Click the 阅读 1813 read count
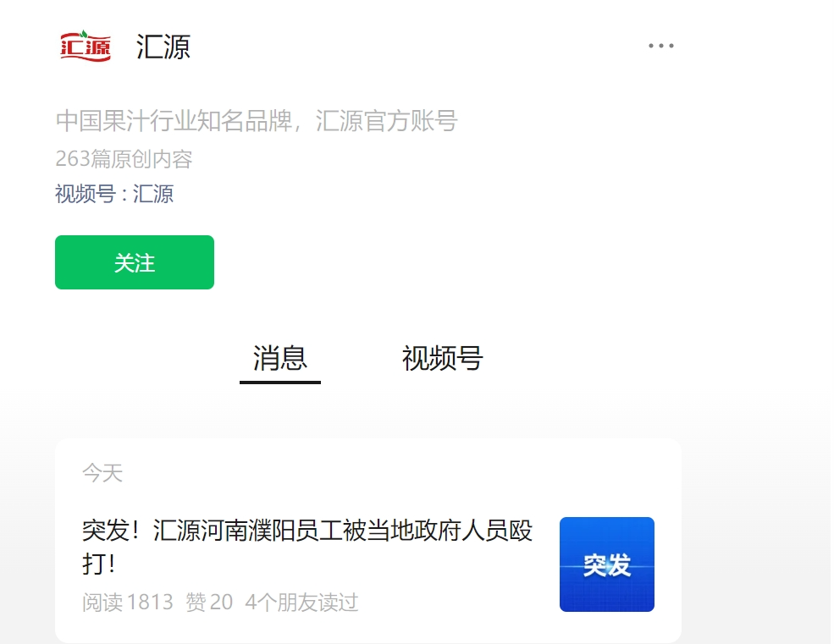834x644 pixels. tap(128, 603)
